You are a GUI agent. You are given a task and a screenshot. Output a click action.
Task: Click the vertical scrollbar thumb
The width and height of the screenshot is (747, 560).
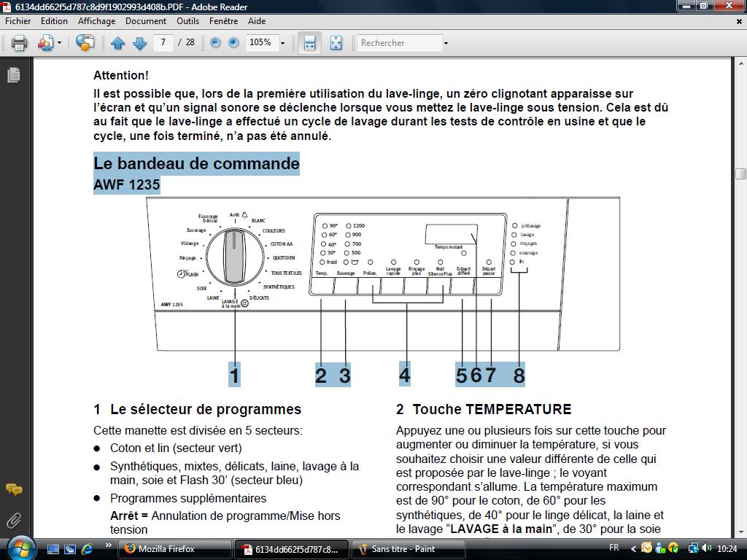741,174
